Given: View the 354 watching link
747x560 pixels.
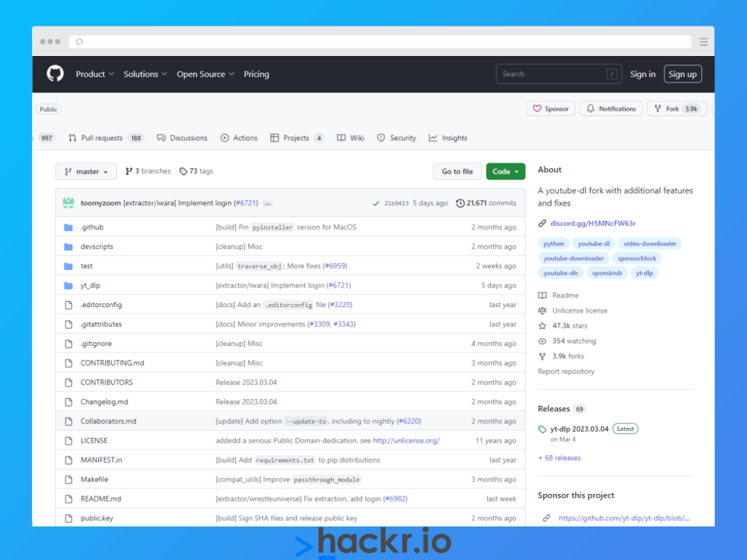Looking at the screenshot, I should [567, 341].
